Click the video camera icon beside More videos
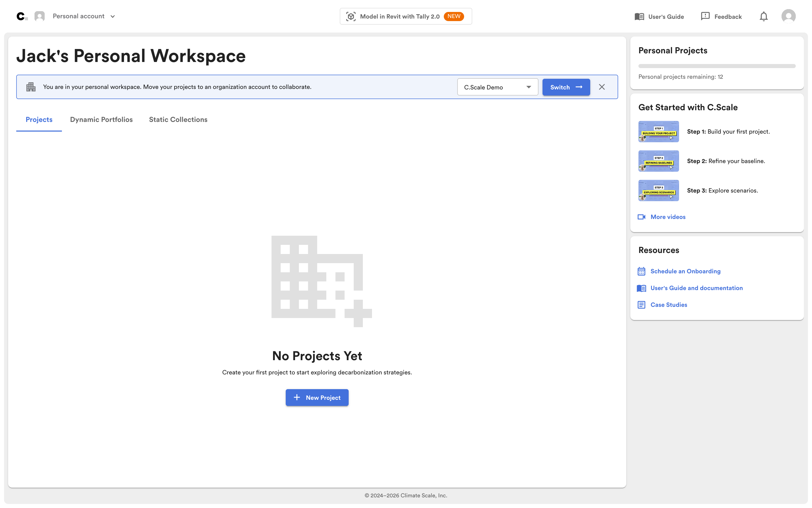812x508 pixels. [641, 217]
